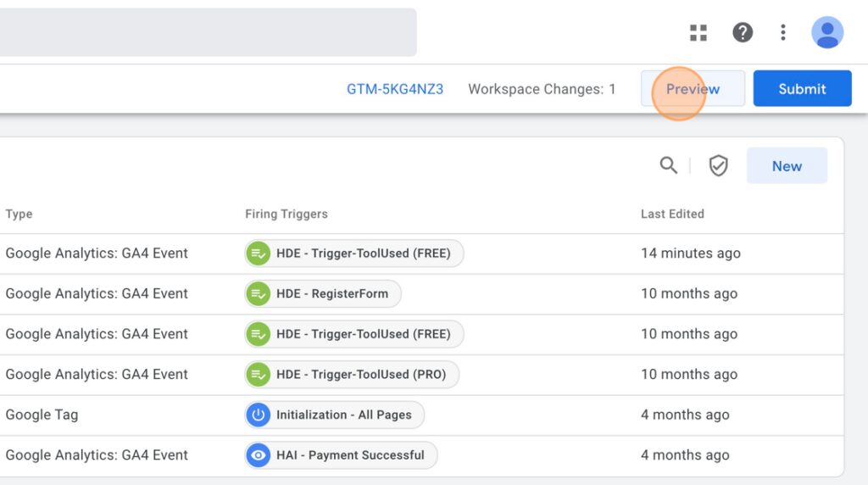Open the GTM-5KG4NZ3 container ID link
Viewport: 868px width, 485px height.
click(x=395, y=89)
